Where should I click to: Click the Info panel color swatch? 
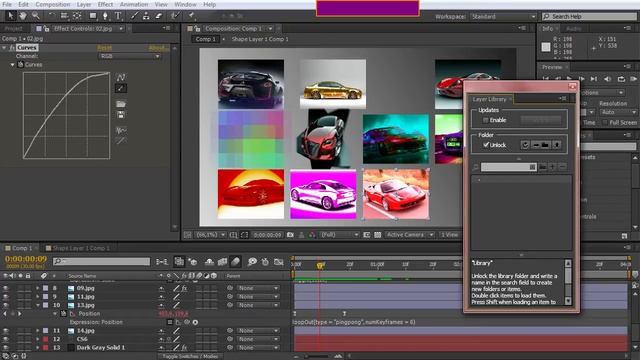[546, 47]
